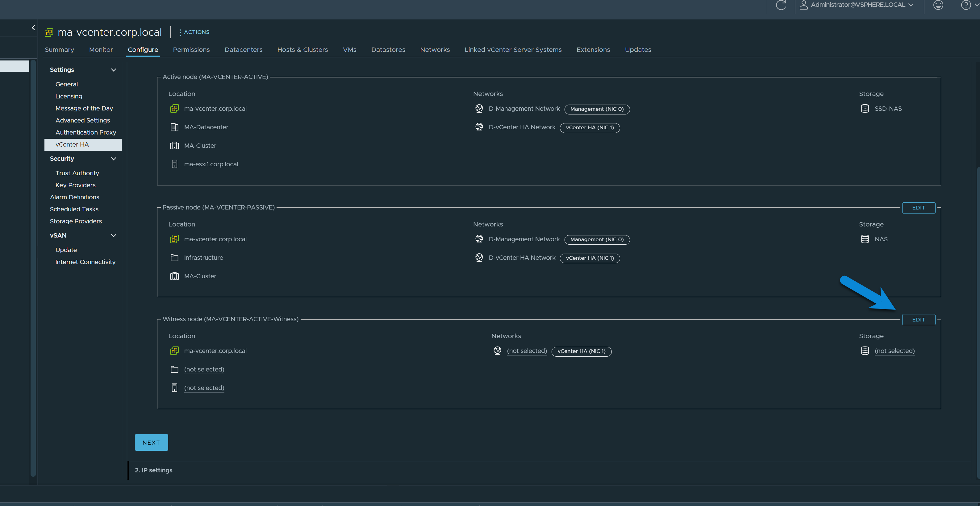This screenshot has width=980, height=506.
Task: Click Witness network (not selected) link
Action: (x=527, y=351)
